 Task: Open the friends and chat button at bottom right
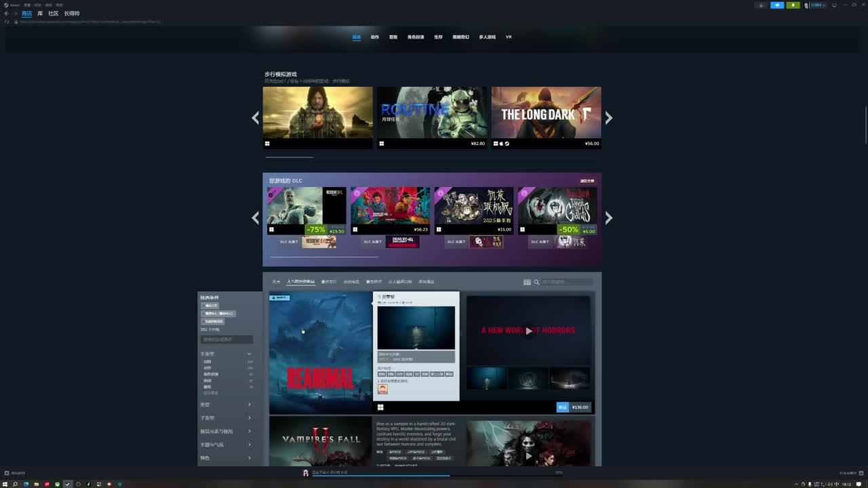850,473
